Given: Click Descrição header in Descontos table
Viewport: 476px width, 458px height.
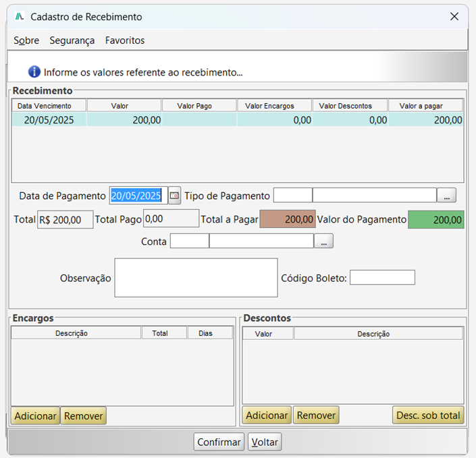Looking at the screenshot, I should point(379,333).
